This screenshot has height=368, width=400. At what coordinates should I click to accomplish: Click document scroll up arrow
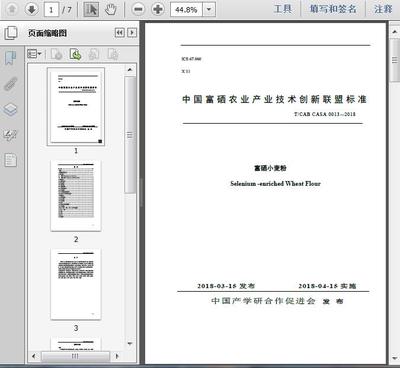(395, 31)
